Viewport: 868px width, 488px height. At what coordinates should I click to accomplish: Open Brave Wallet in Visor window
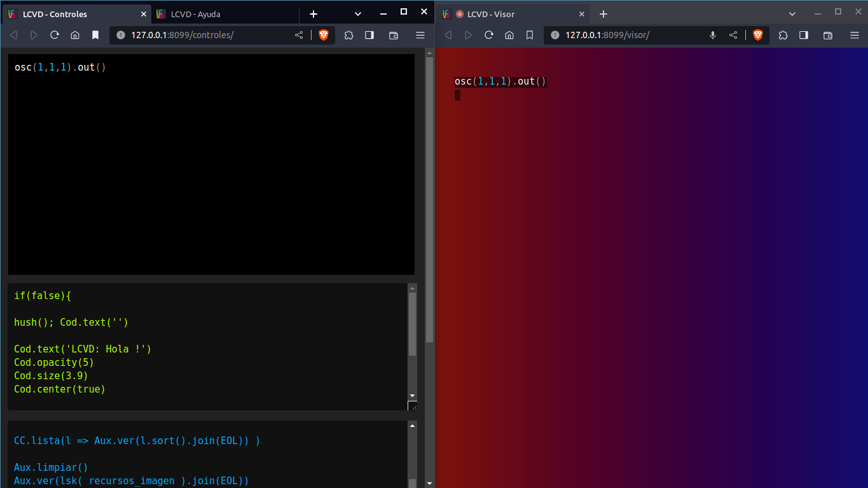coord(828,35)
